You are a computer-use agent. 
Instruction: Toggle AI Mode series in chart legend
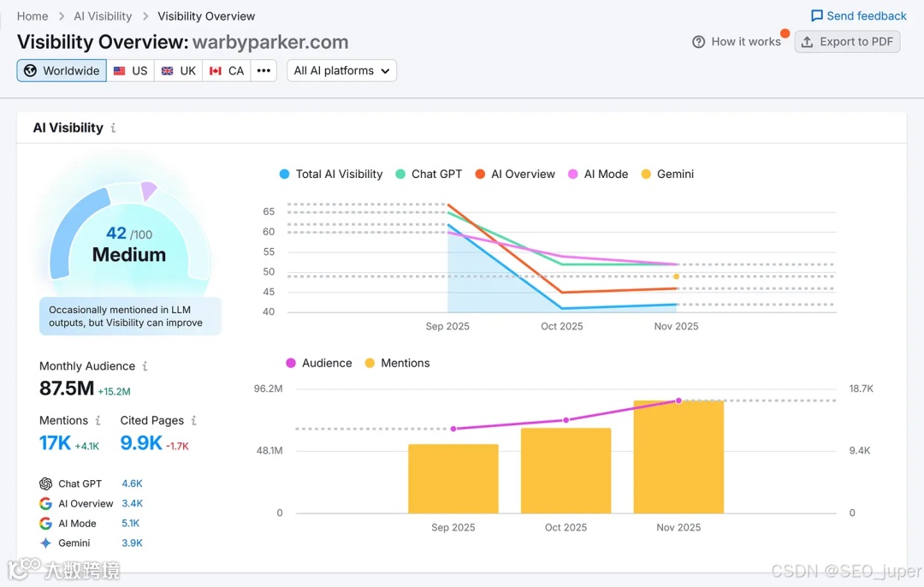(598, 174)
